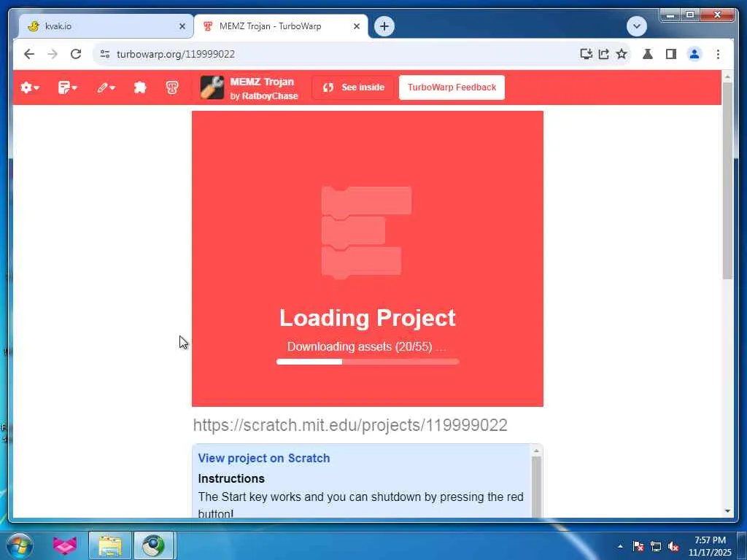The image size is (747, 560).
Task: Open Chrome three-dot menu
Action: pos(718,54)
